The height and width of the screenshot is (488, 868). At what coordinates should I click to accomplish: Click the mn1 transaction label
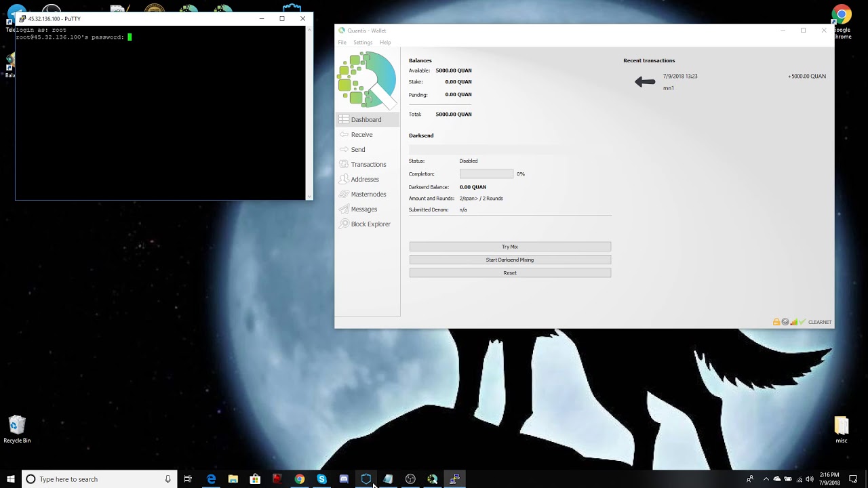click(x=669, y=88)
